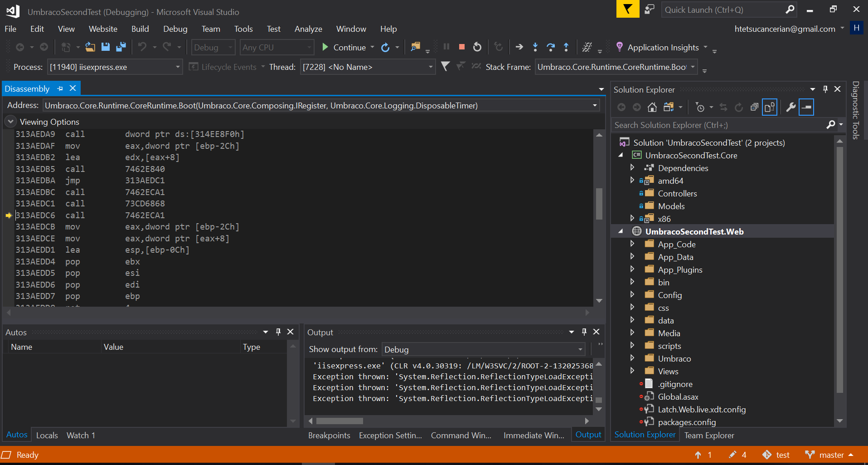Open the Show output from dropdown
Screen dimensions: 868x465
pyautogui.click(x=580, y=350)
